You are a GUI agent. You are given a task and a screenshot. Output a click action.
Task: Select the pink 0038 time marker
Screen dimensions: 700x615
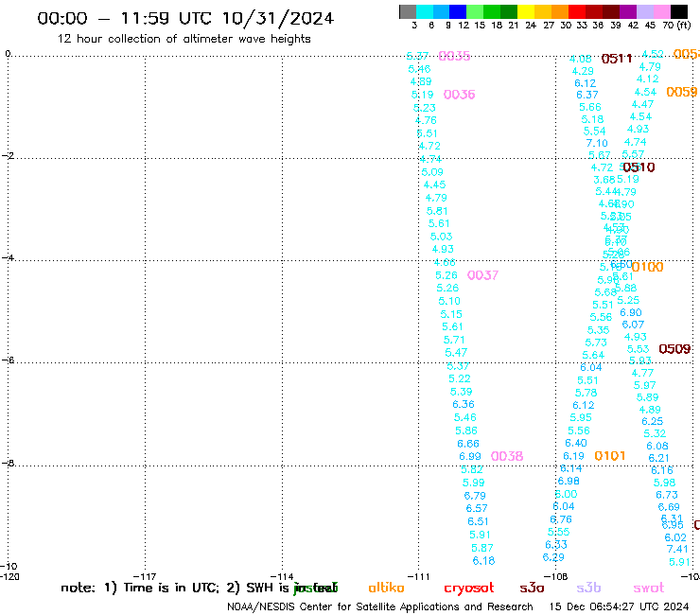click(x=507, y=456)
